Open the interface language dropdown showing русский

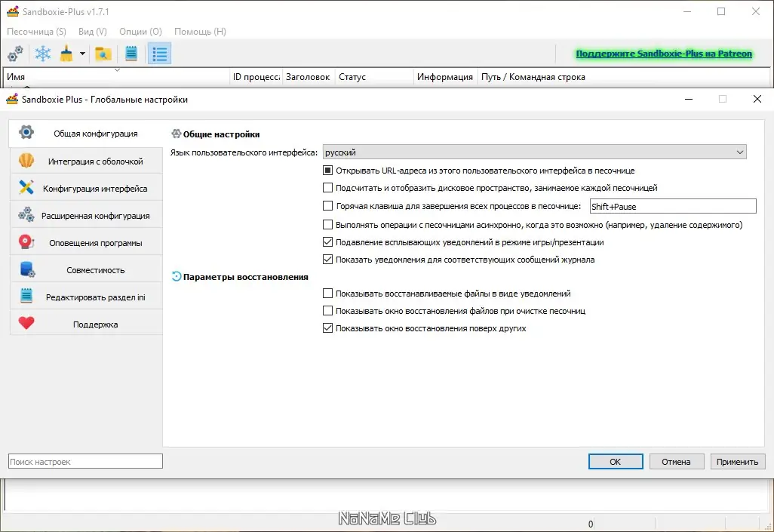(x=535, y=152)
